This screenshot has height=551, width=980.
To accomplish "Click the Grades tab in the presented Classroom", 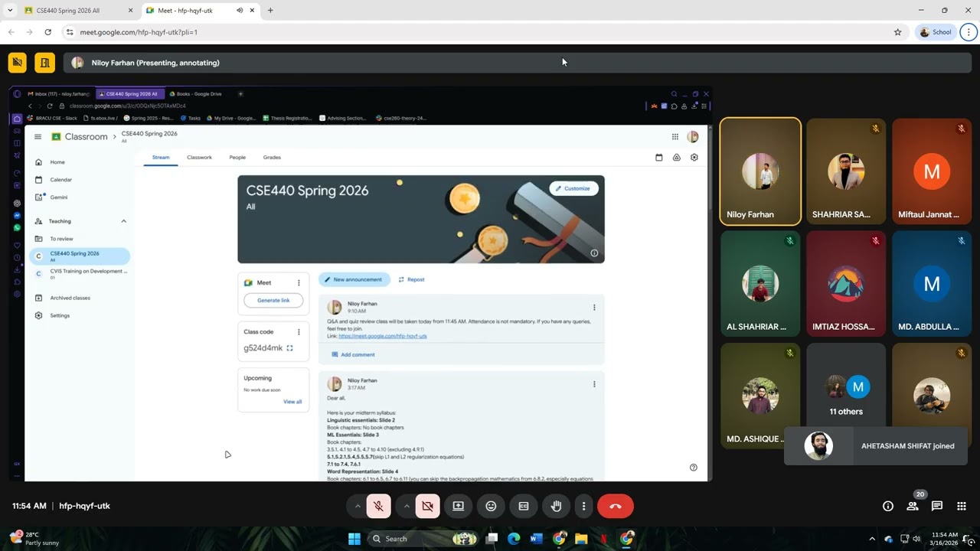I will 272,158.
